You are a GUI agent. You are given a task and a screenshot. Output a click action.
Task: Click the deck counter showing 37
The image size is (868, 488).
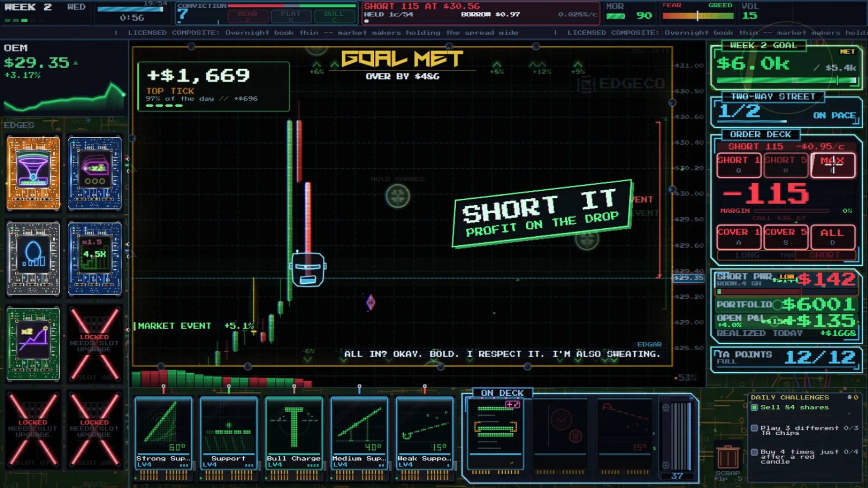pyautogui.click(x=677, y=476)
